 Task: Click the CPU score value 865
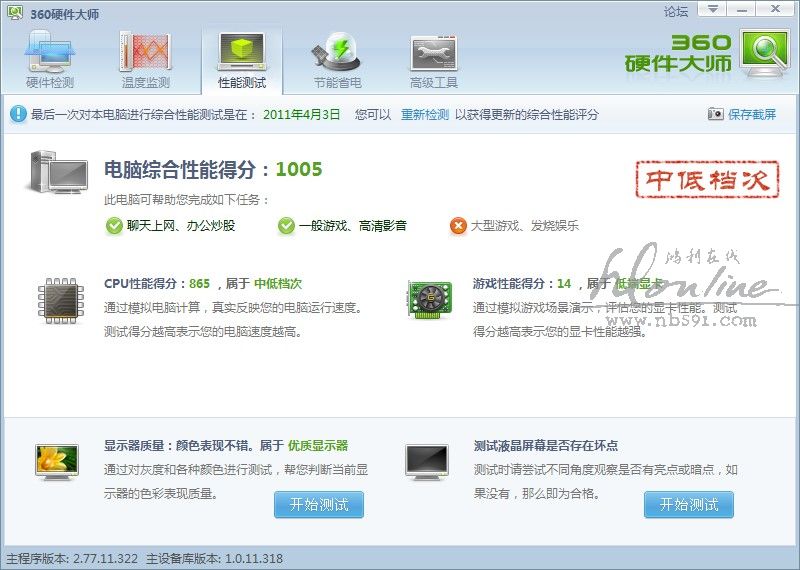click(x=199, y=284)
